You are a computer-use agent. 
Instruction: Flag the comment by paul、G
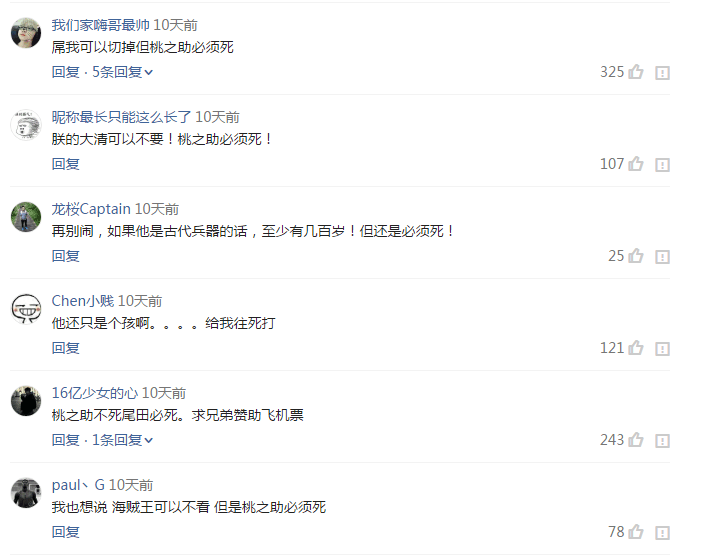[x=662, y=532]
